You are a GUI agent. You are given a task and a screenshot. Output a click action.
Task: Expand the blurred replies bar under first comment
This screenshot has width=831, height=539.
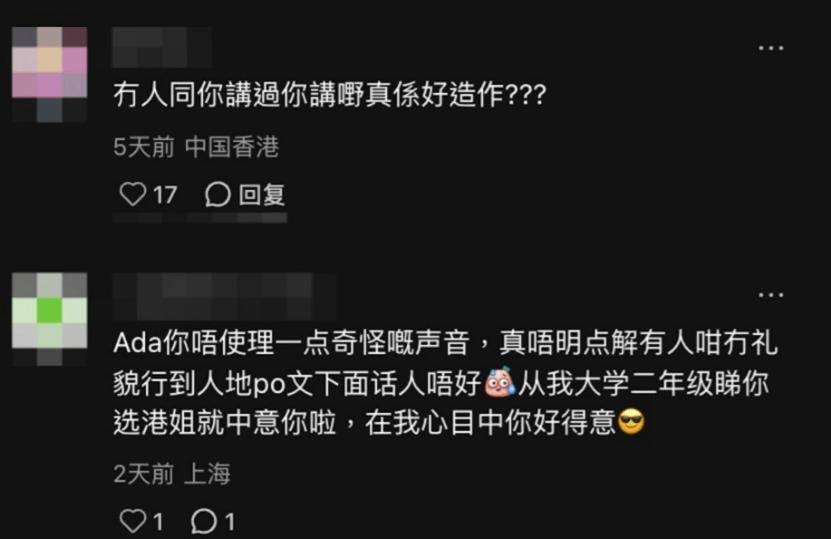200,218
